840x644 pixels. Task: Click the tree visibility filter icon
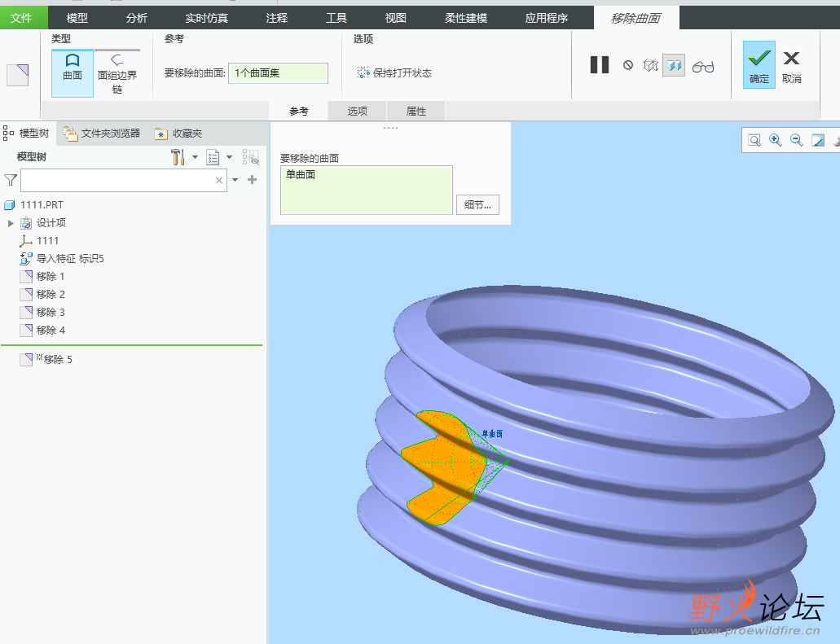pos(251,157)
